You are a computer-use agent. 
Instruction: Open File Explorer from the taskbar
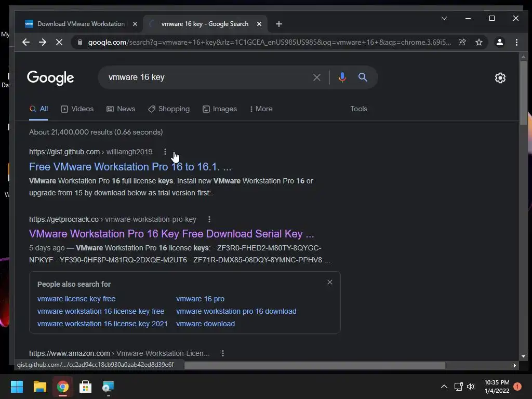click(39, 387)
